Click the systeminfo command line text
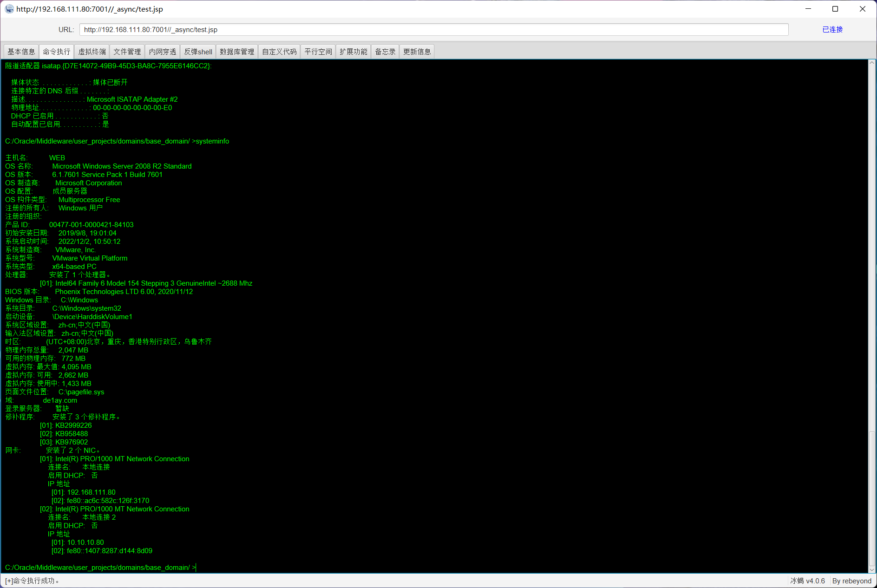 tap(117, 141)
